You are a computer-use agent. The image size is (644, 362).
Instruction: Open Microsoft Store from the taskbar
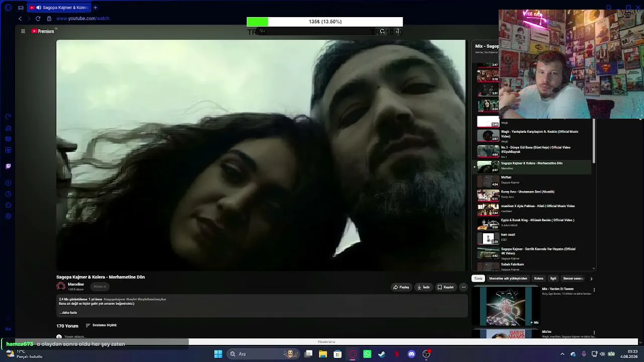click(x=338, y=354)
